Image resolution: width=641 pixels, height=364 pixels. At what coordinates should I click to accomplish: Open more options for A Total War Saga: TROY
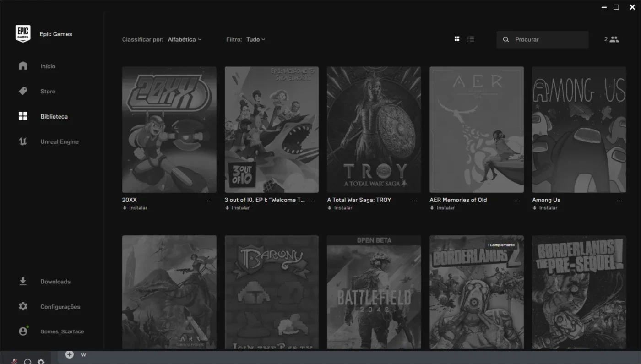415,201
